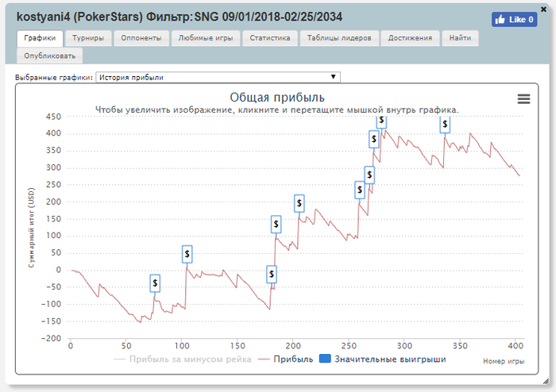Click the resize grip at window corner

click(546, 381)
